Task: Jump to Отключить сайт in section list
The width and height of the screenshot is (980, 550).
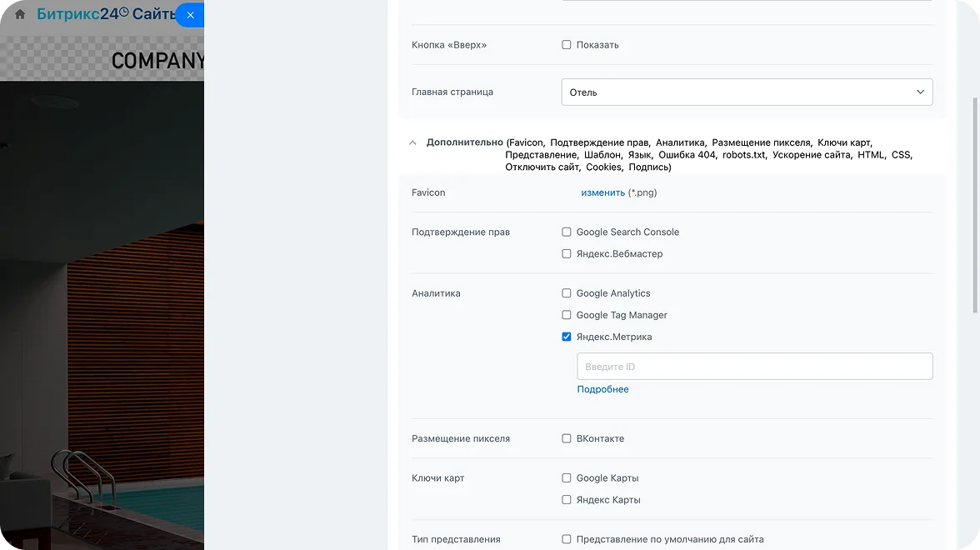Action: click(x=542, y=167)
